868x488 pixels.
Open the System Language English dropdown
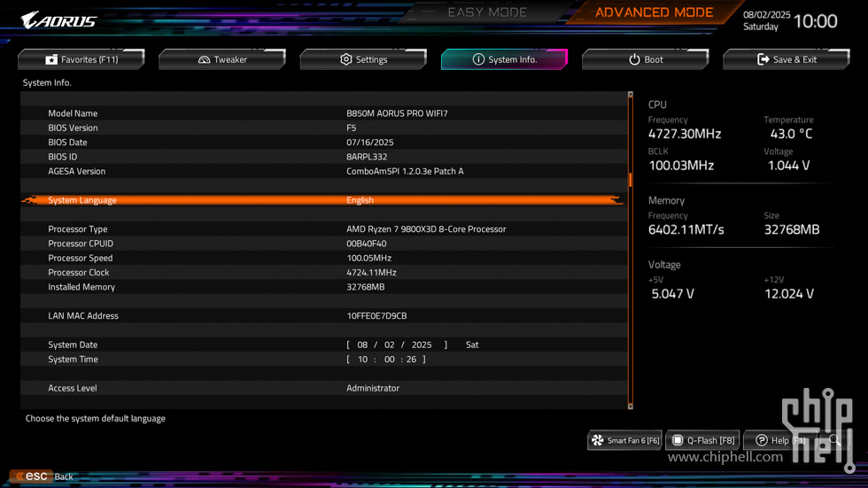point(360,200)
